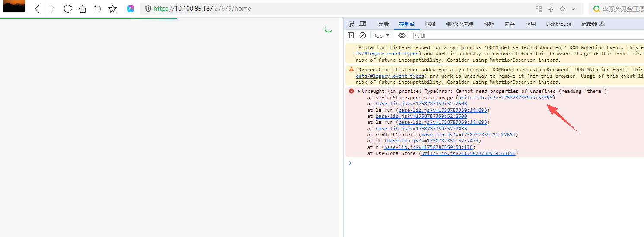Click the undo/restore closed page icon

[x=97, y=9]
